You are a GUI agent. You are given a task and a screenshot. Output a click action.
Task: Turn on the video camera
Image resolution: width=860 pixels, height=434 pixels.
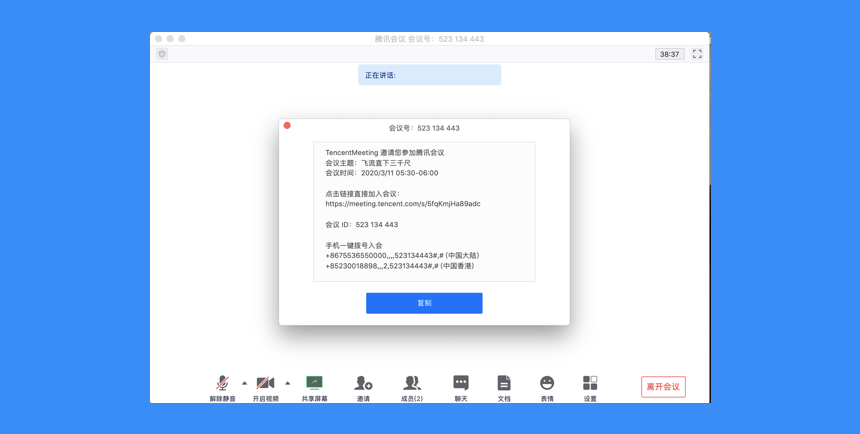click(x=265, y=388)
